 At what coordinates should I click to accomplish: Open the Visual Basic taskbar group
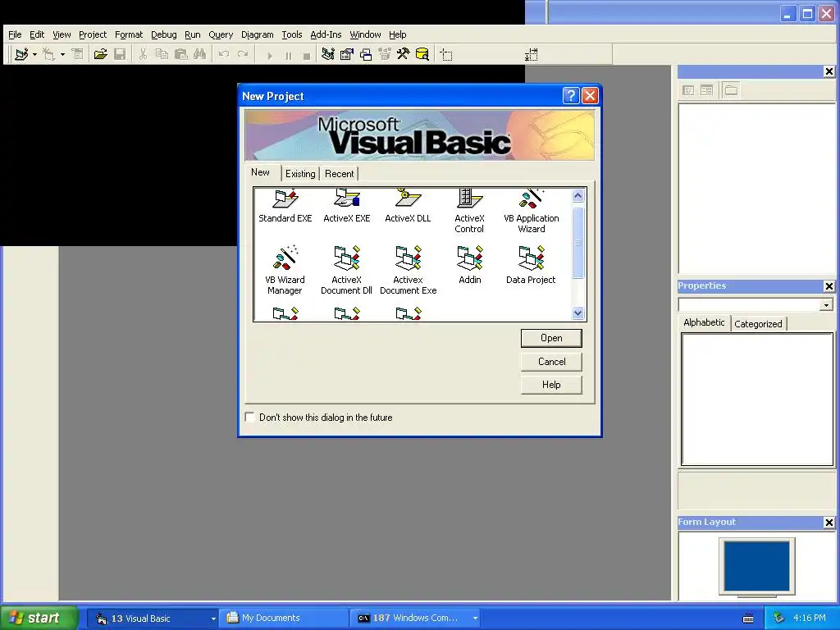[153, 619]
